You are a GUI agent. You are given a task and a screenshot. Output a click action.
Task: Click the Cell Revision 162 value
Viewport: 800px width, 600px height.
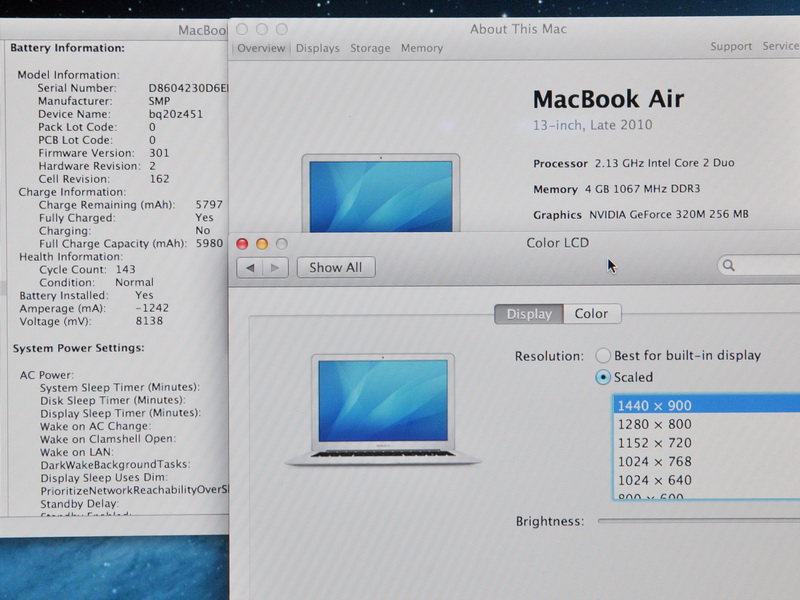click(159, 179)
